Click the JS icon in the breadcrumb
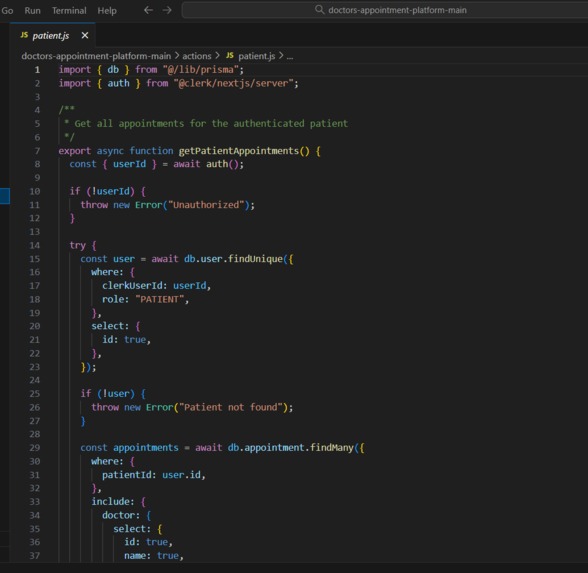This screenshot has height=573, width=588. pyautogui.click(x=230, y=56)
